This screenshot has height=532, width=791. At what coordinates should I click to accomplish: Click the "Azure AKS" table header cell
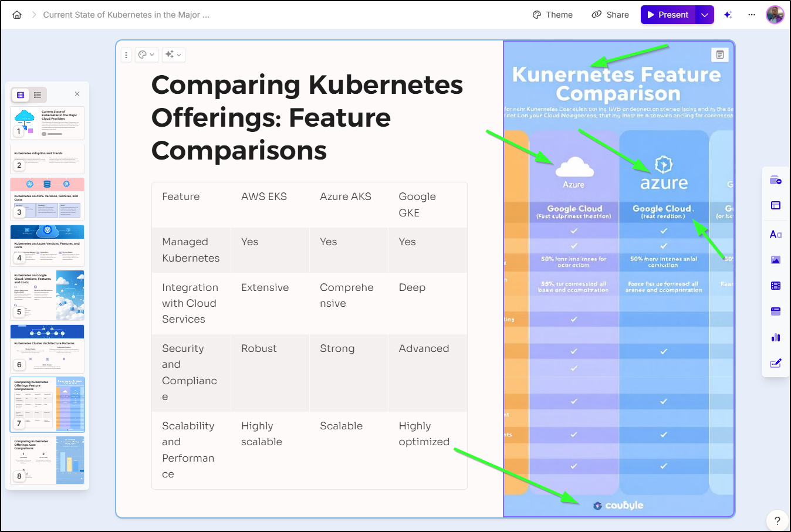click(x=349, y=205)
